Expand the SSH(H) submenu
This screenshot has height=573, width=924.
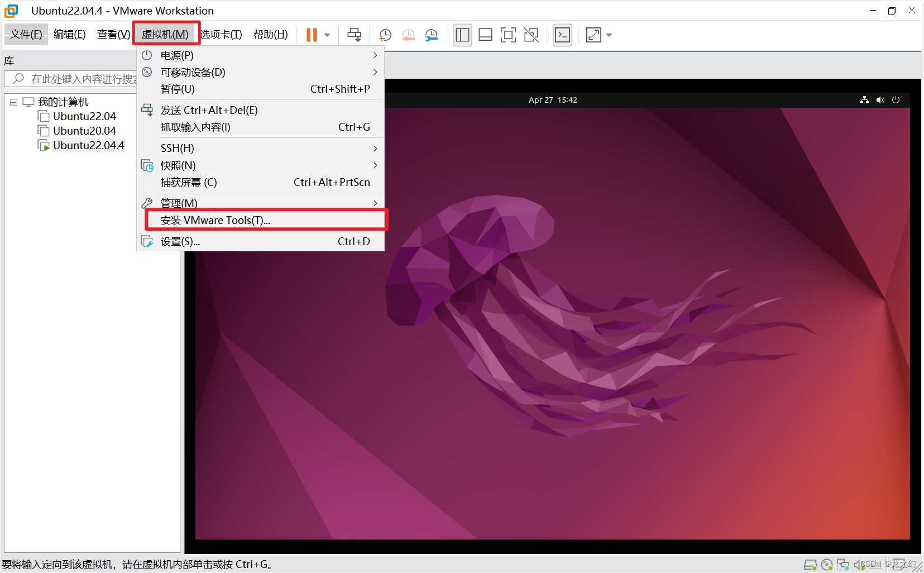[x=261, y=148]
